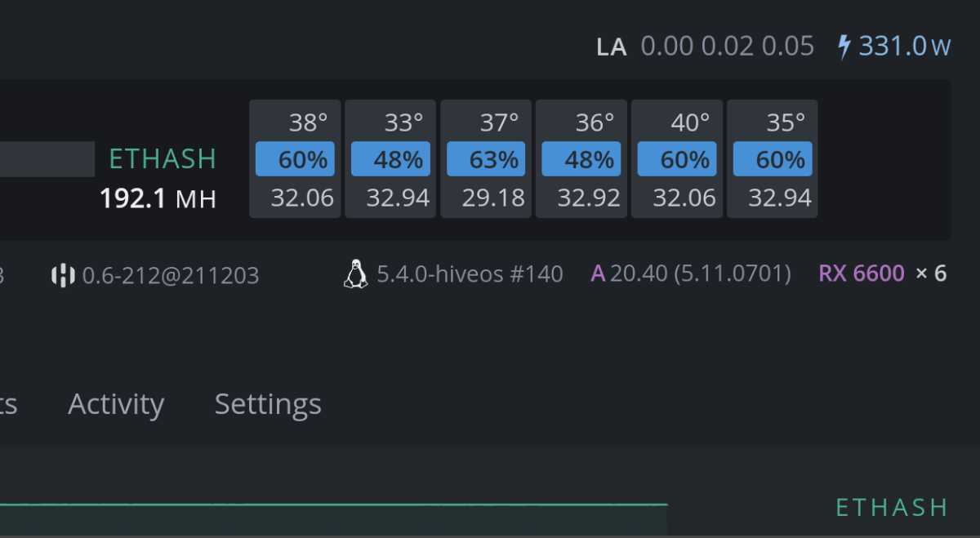The width and height of the screenshot is (980, 538).
Task: Click the ETHASH algorithm label above hashrate
Action: (163, 158)
